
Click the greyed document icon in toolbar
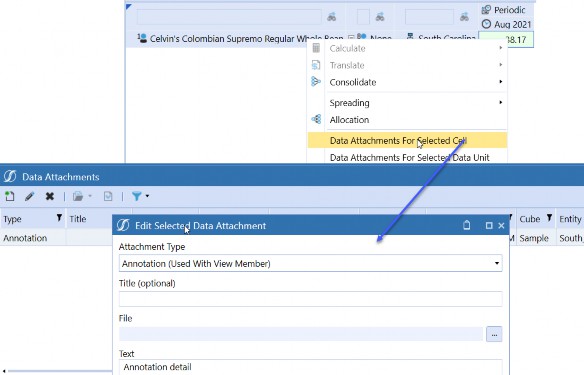click(x=108, y=196)
